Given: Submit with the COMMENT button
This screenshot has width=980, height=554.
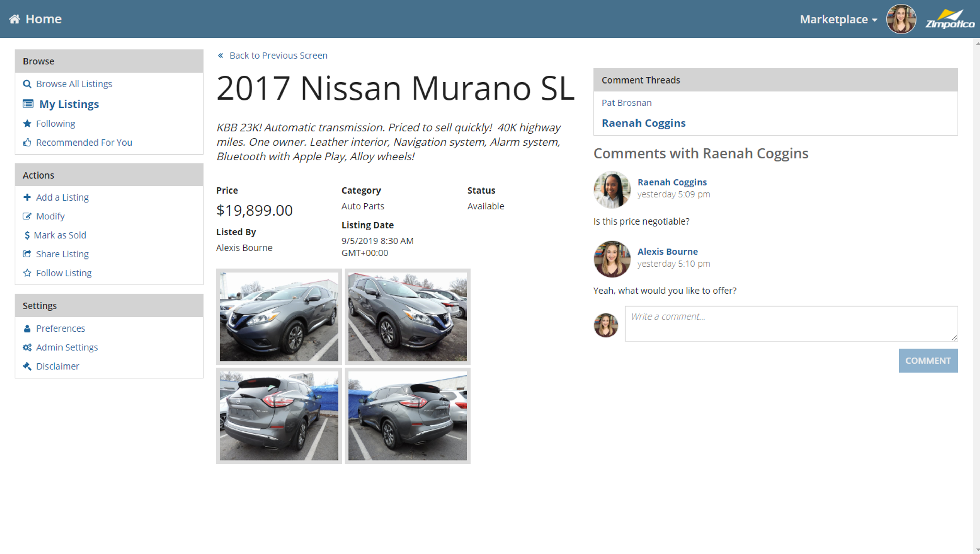Looking at the screenshot, I should [x=928, y=361].
